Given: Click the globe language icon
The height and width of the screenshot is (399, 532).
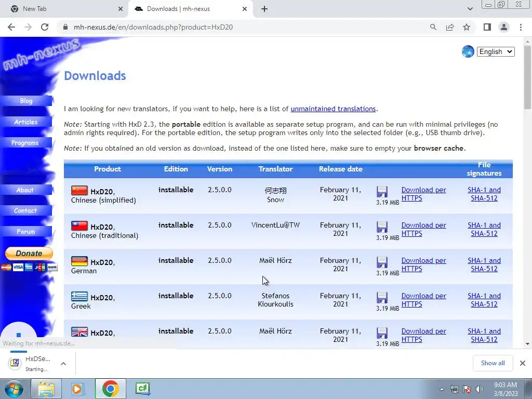Looking at the screenshot, I should tap(468, 51).
